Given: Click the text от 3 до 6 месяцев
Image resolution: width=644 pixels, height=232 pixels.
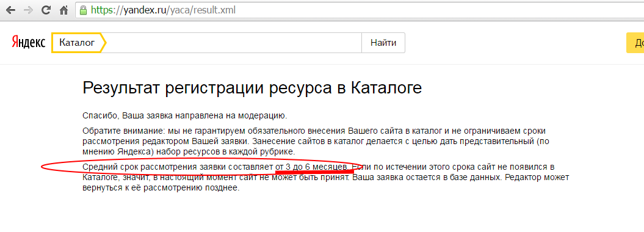Looking at the screenshot, I should pyautogui.click(x=312, y=167).
